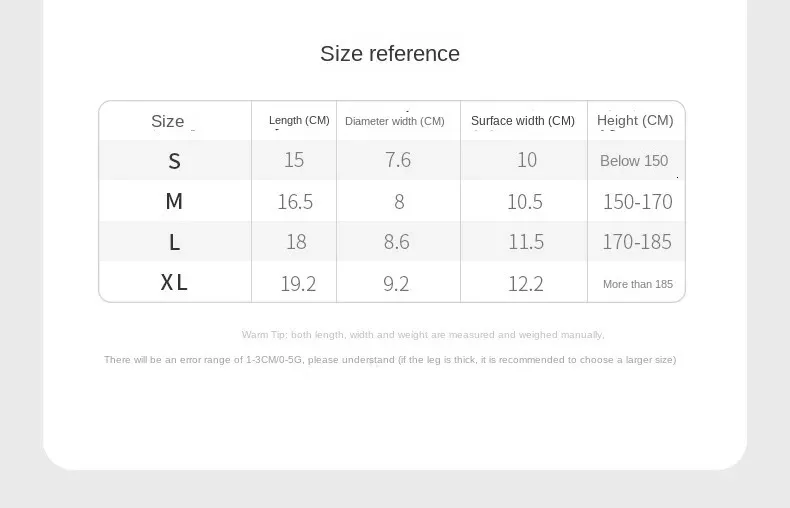790x508 pixels.
Task: Select the Height (CM) column header
Action: (635, 120)
